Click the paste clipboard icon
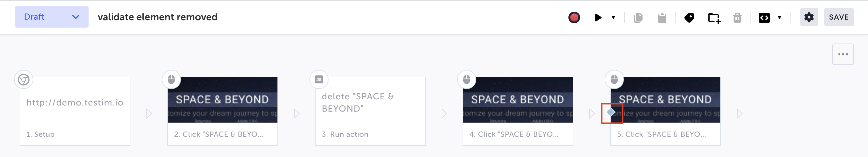This screenshot has height=157, width=868. pyautogui.click(x=662, y=17)
